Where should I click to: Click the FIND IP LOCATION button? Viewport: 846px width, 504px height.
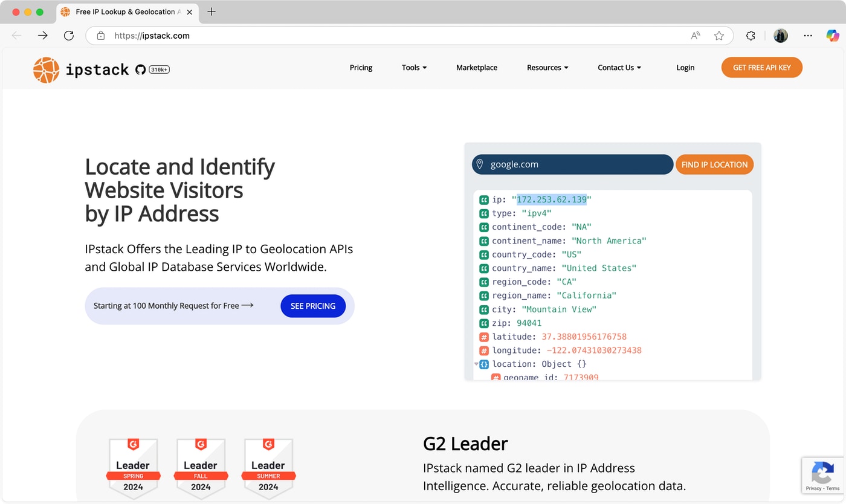pyautogui.click(x=714, y=164)
